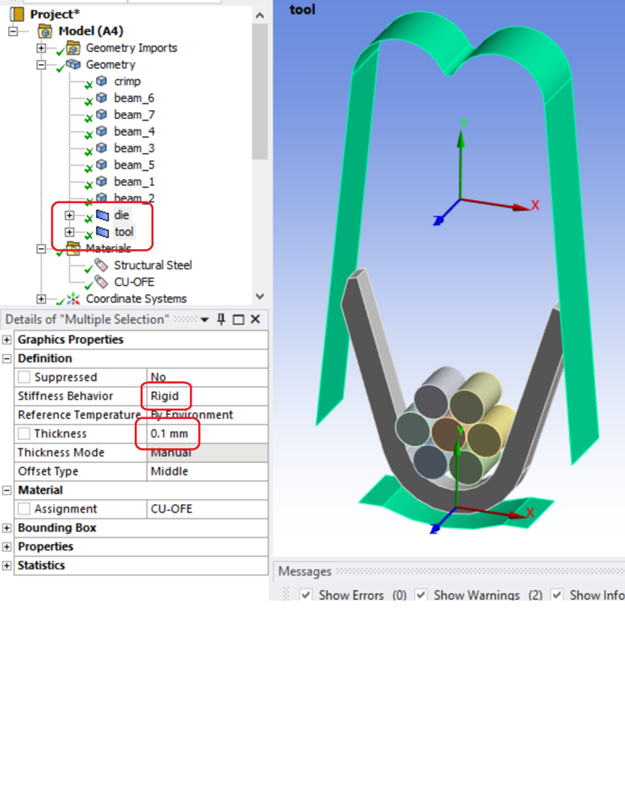
Task: Select the beam_5 body icon
Action: [x=101, y=165]
